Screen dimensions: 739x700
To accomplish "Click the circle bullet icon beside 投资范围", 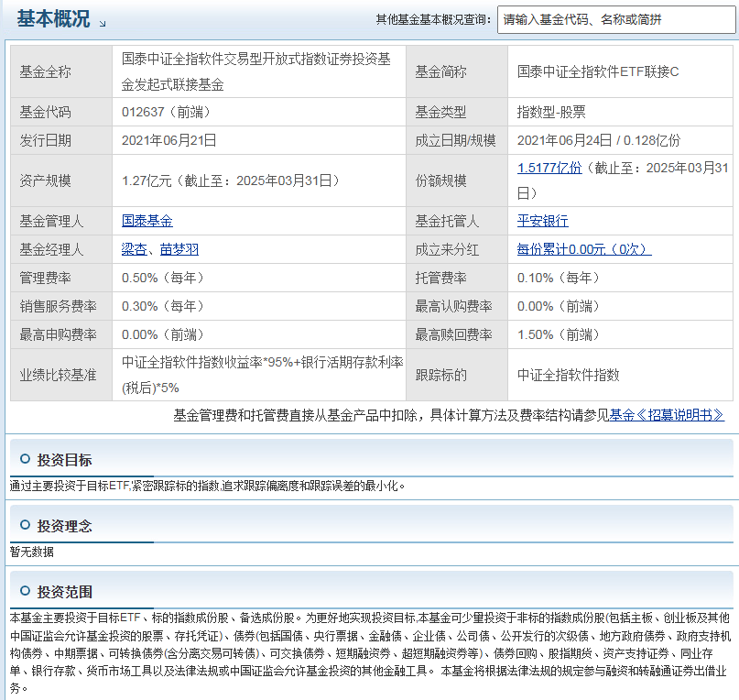I will click(25, 591).
